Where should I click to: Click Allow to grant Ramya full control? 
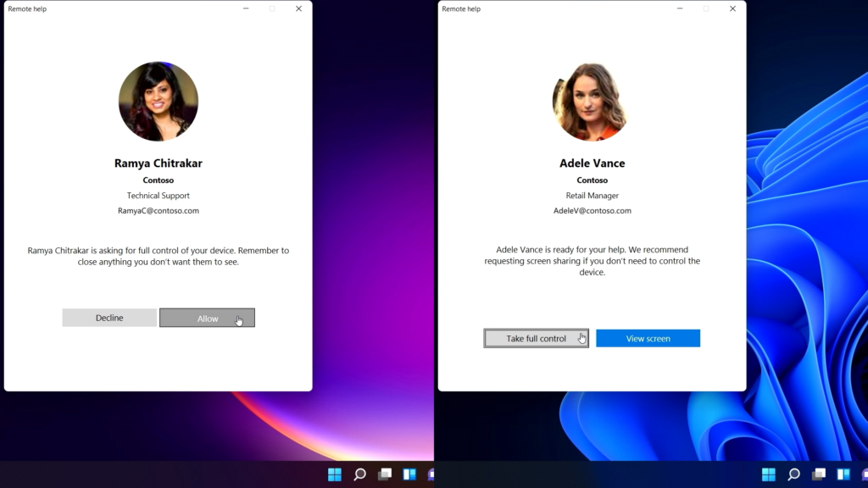pyautogui.click(x=207, y=318)
